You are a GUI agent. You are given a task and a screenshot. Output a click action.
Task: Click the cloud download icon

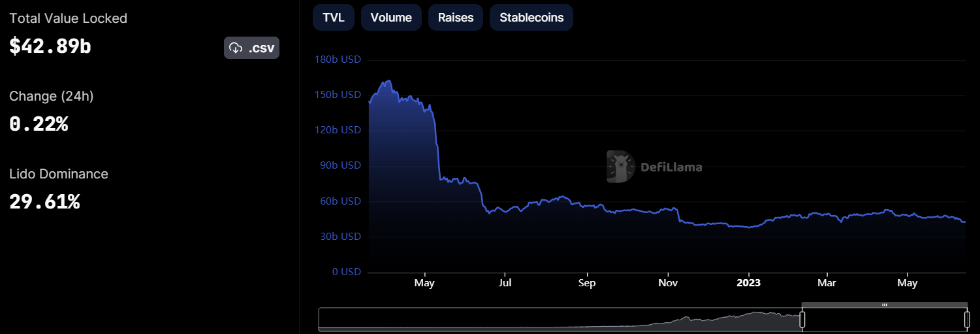pyautogui.click(x=236, y=48)
